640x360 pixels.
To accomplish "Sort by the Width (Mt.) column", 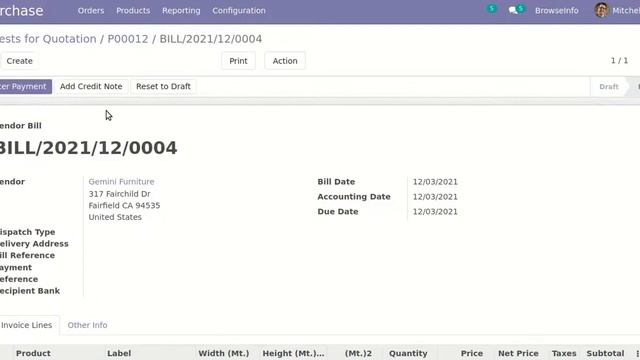I will [x=224, y=353].
